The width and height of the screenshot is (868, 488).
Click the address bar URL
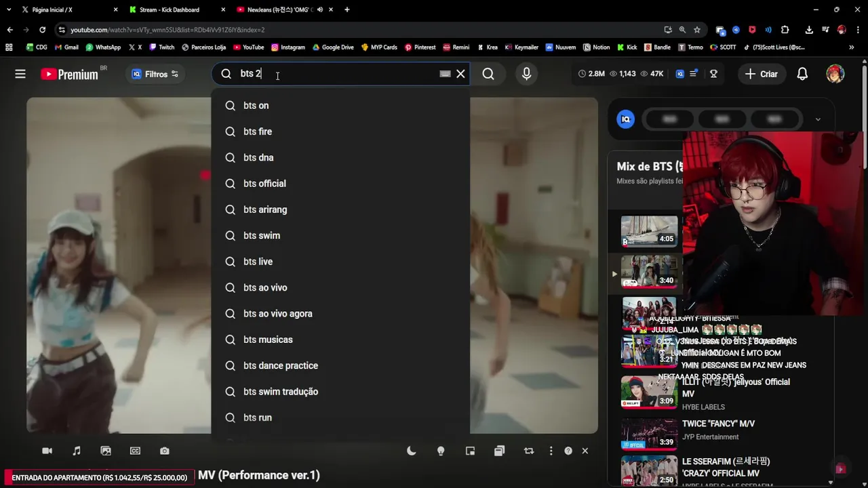(167, 30)
